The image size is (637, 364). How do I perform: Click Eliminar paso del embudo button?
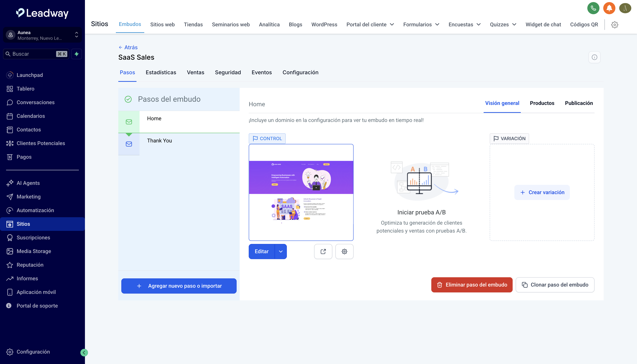tap(472, 284)
